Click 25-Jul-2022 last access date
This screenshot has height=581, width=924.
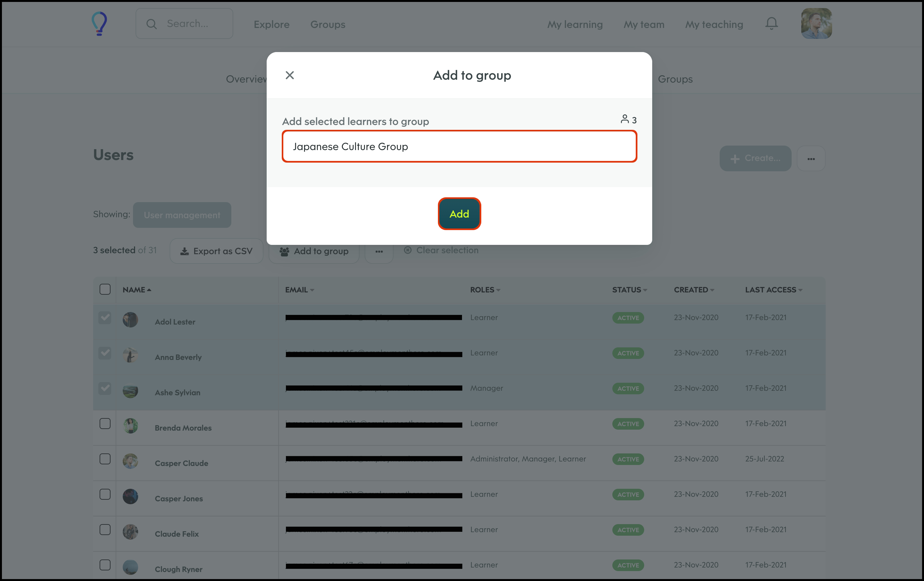click(x=764, y=459)
